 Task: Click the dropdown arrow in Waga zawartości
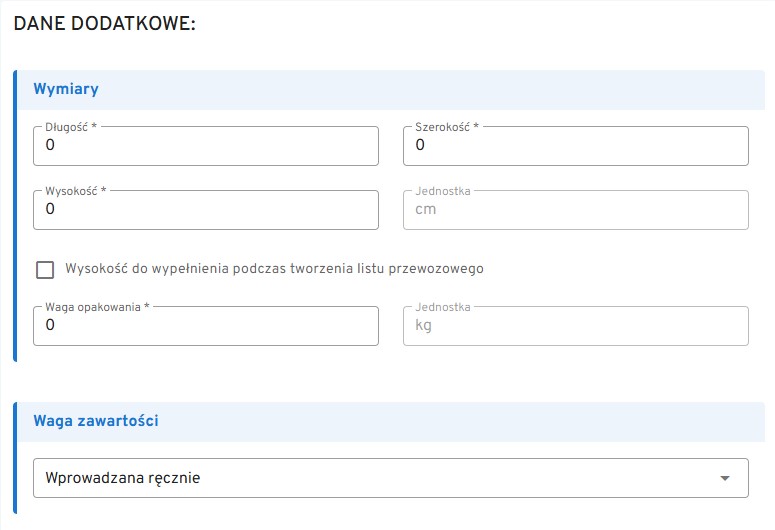725,478
